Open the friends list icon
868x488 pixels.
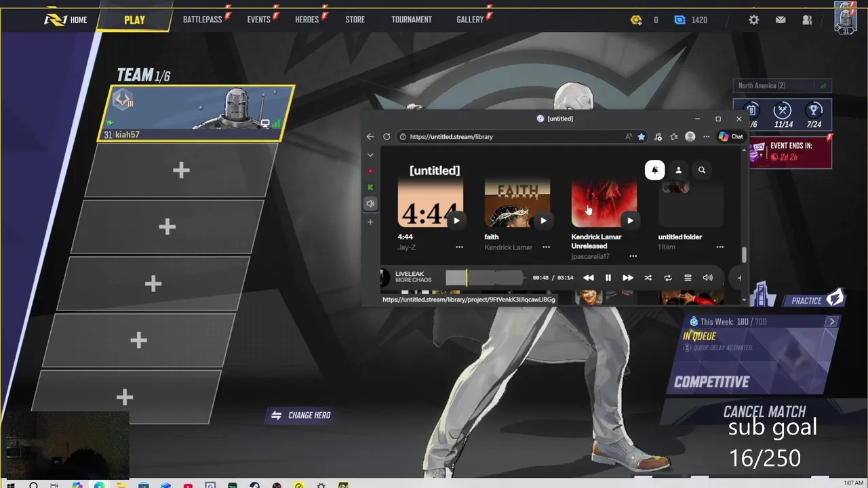[807, 20]
